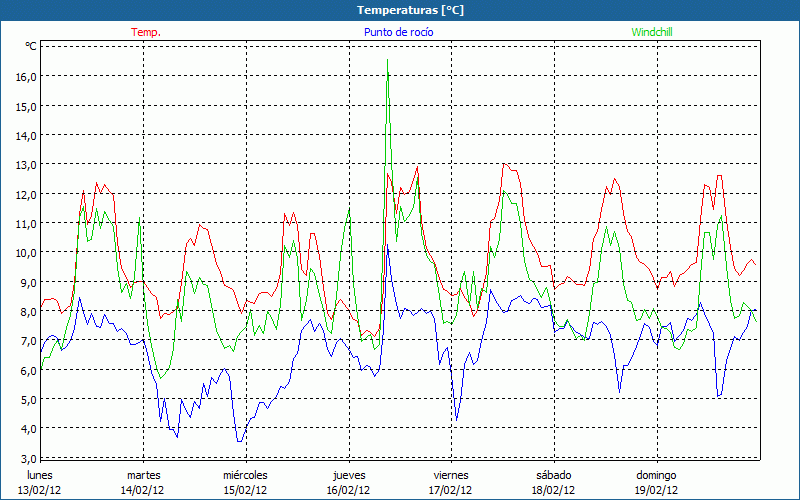This screenshot has width=800, height=500.
Task: Click the 7,0 value on the Y-axis
Action: 26,341
